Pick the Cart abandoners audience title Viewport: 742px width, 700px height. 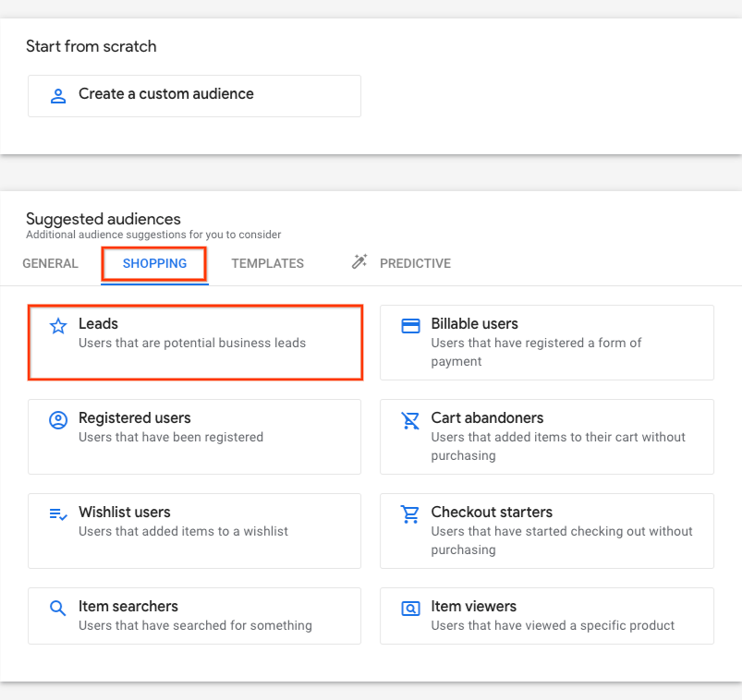(487, 417)
